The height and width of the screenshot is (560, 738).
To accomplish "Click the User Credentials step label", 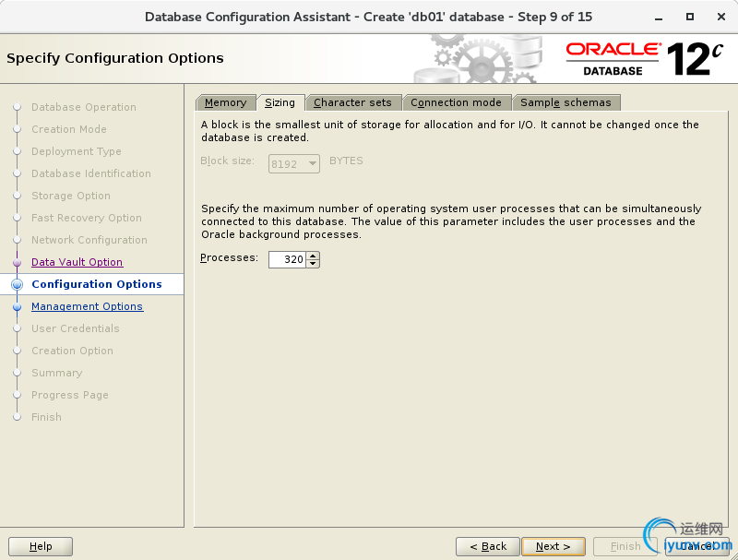I will click(x=76, y=328).
